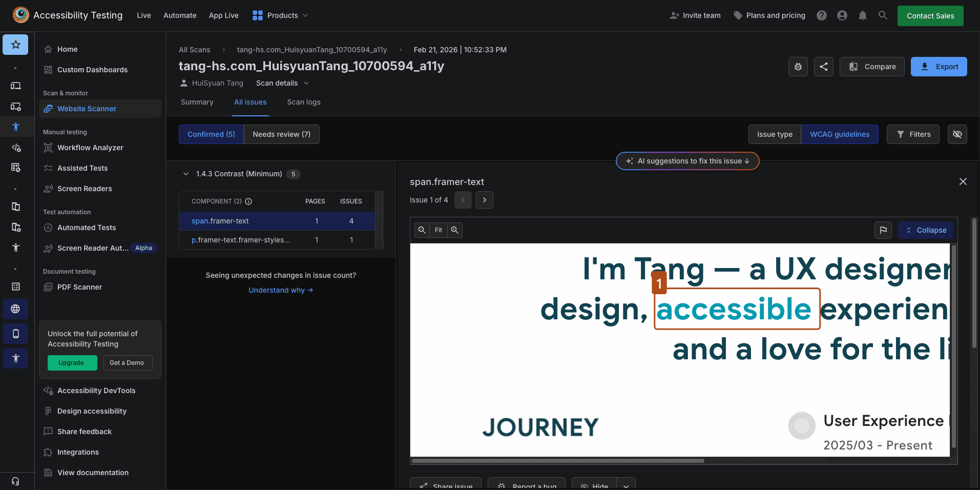
Task: Click the bug settings icon button
Action: pos(798,67)
